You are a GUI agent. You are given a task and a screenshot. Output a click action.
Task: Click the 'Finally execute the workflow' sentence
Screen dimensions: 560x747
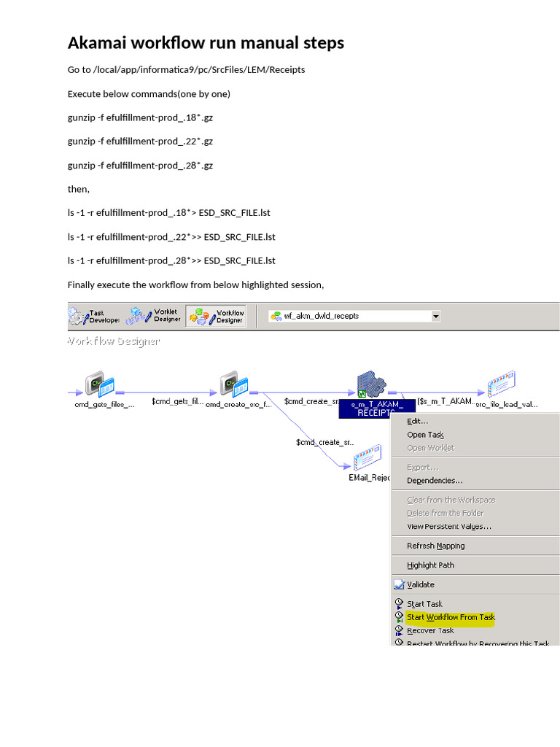[195, 285]
